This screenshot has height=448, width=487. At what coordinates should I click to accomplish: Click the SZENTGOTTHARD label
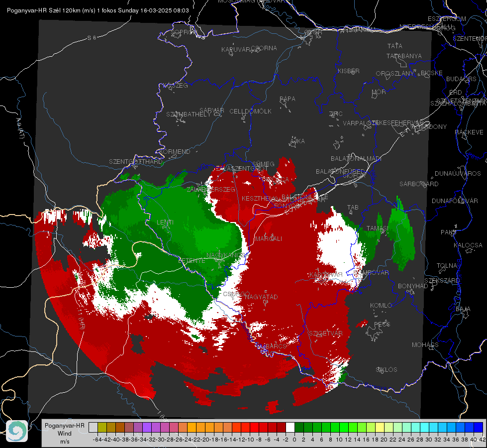pos(136,162)
